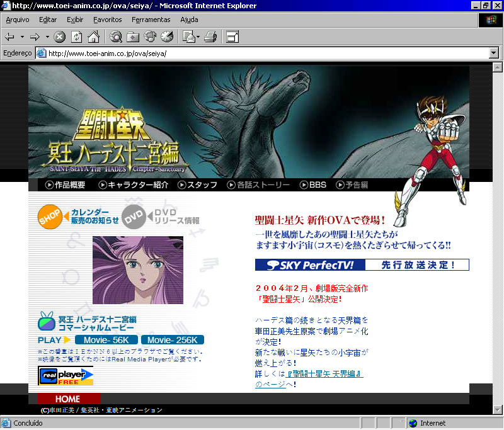Click the Forward arrow toolbar button

(35, 37)
